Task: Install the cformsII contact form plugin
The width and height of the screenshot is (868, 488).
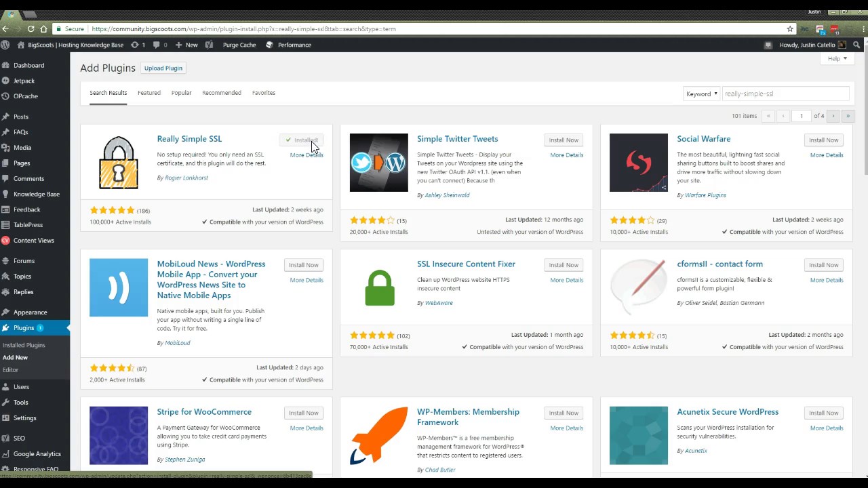Action: [823, 265]
